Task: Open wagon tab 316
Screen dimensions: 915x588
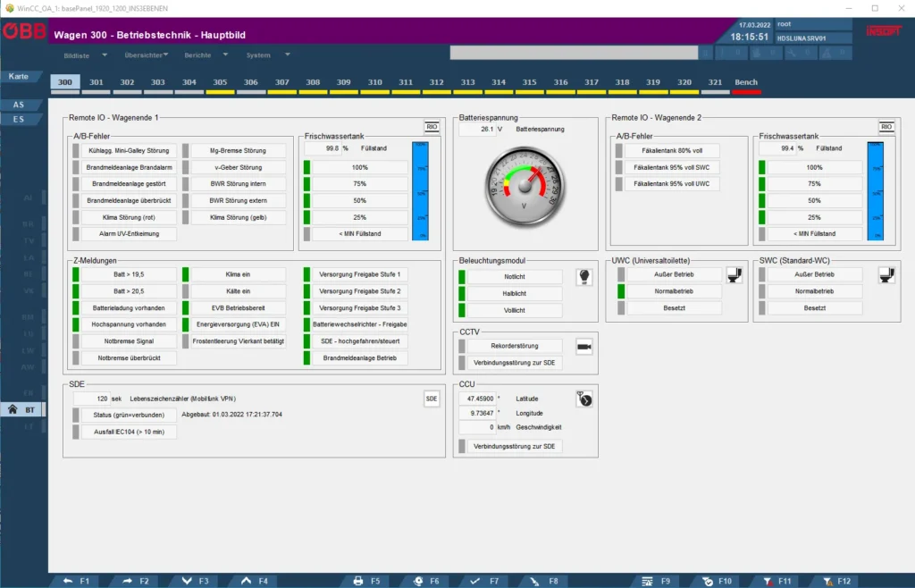Action: tap(560, 83)
